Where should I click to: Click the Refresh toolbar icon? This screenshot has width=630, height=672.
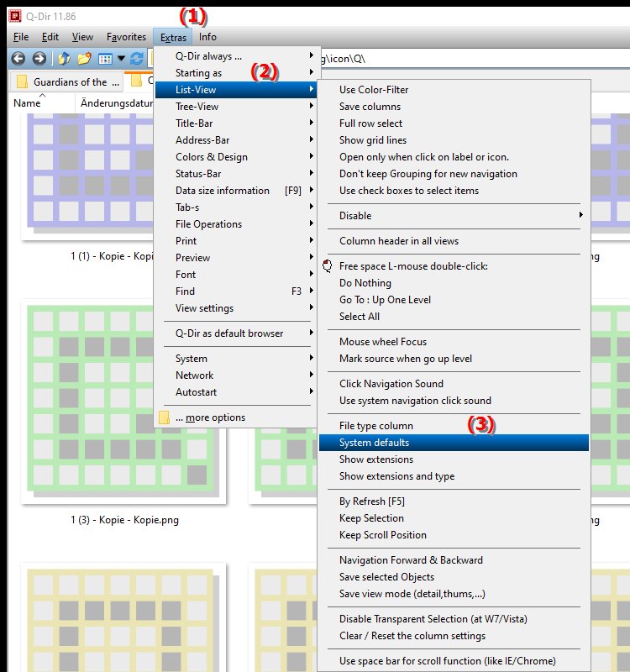(137, 58)
